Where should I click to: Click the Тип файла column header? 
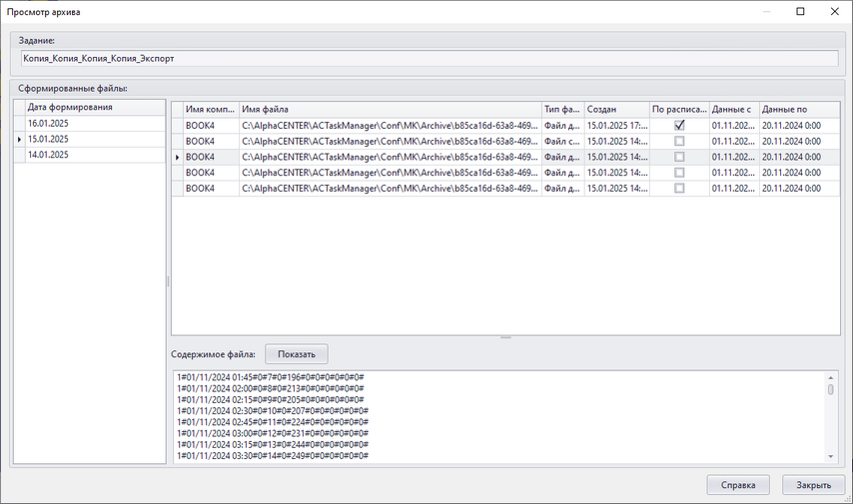click(x=562, y=108)
